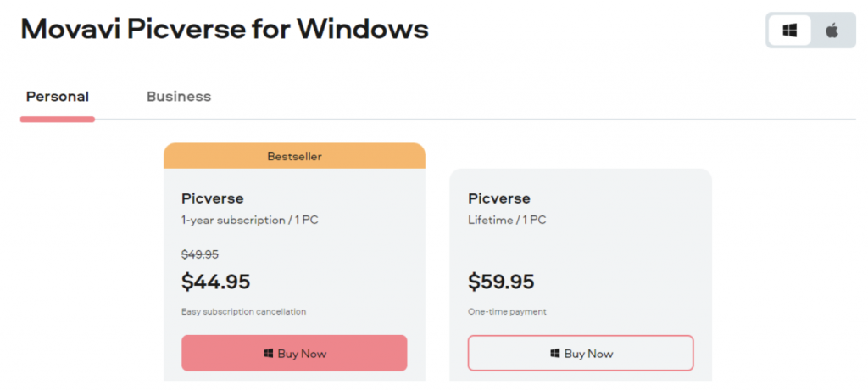The width and height of the screenshot is (868, 391).
Task: Click the orange Bestseller banner
Action: tap(294, 156)
